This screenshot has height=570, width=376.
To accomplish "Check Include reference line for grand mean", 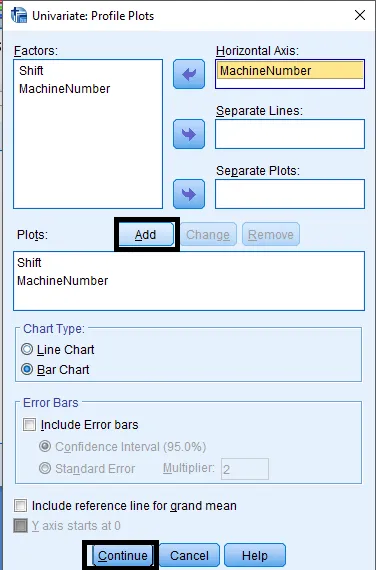I will click(20, 505).
